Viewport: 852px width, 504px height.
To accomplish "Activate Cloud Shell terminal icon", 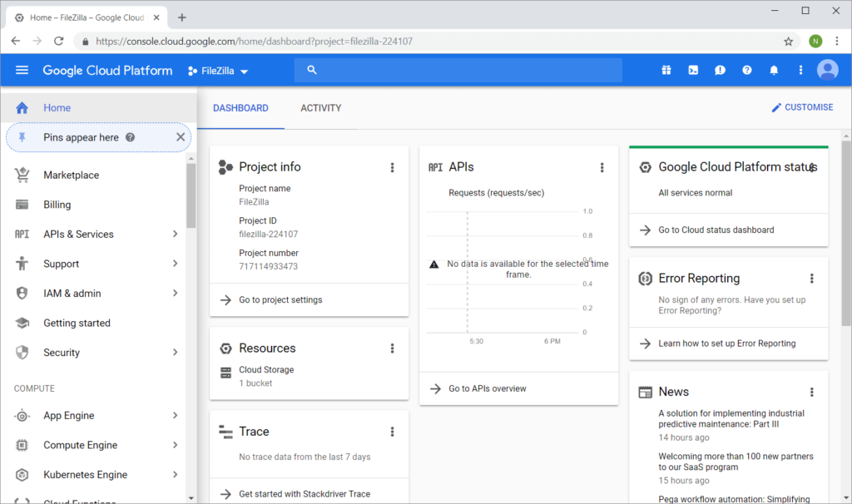I will click(693, 70).
